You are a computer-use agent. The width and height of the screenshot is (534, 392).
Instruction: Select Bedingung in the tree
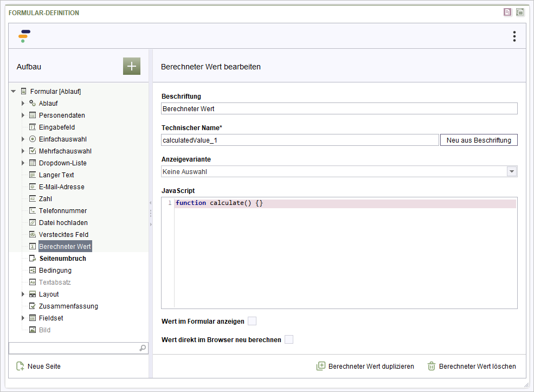coord(55,270)
